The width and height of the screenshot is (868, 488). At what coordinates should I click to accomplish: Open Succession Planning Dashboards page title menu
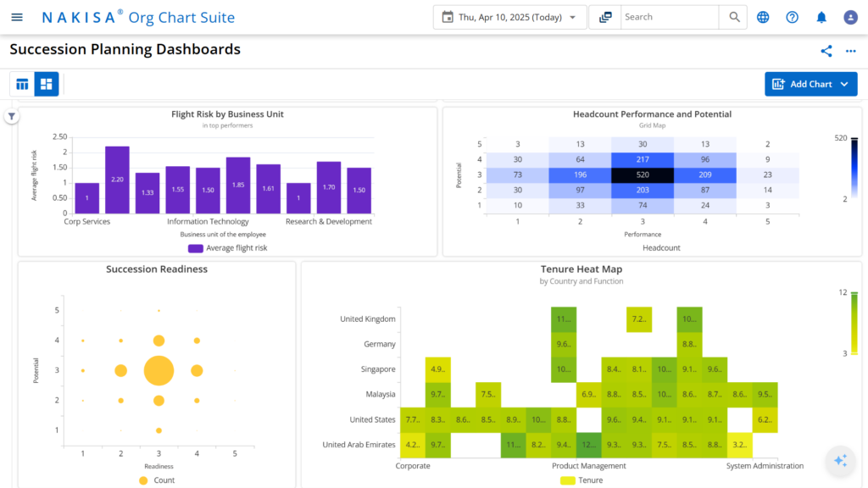pos(124,49)
